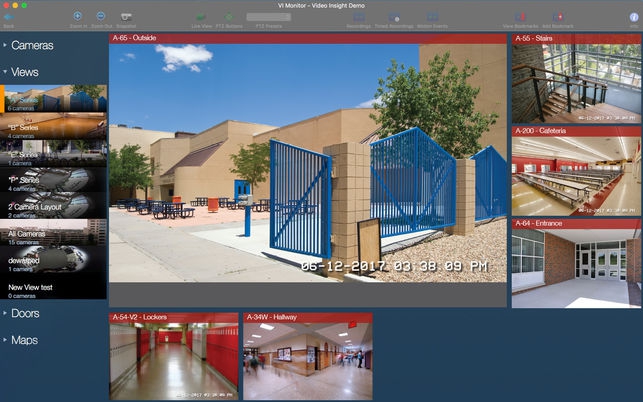This screenshot has height=402, width=643.
Task: Select the "P" Series view
Action: click(53, 179)
